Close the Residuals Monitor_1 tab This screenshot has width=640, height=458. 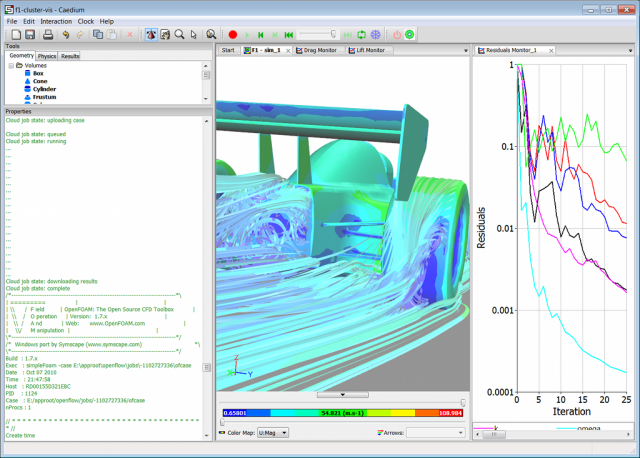point(551,51)
